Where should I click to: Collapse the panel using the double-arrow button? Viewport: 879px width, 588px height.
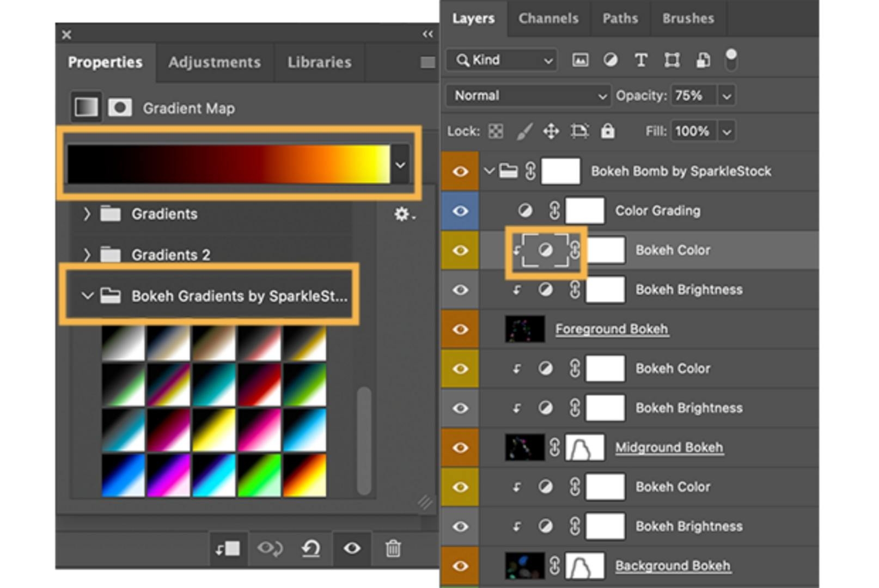click(x=428, y=34)
